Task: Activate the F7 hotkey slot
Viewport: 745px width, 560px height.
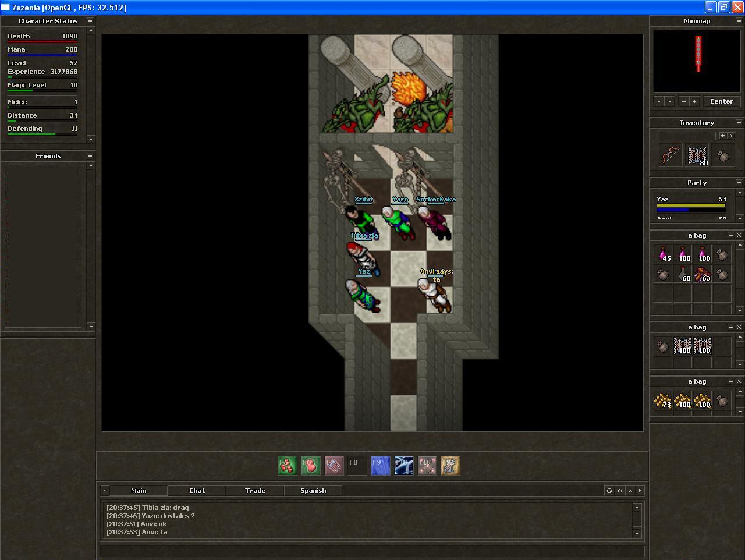Action: coord(334,466)
